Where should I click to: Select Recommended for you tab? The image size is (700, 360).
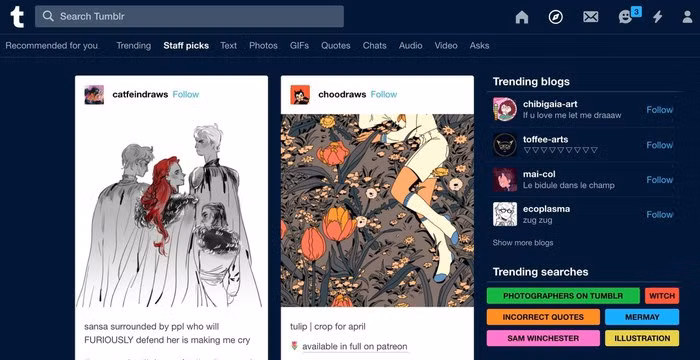coord(52,46)
